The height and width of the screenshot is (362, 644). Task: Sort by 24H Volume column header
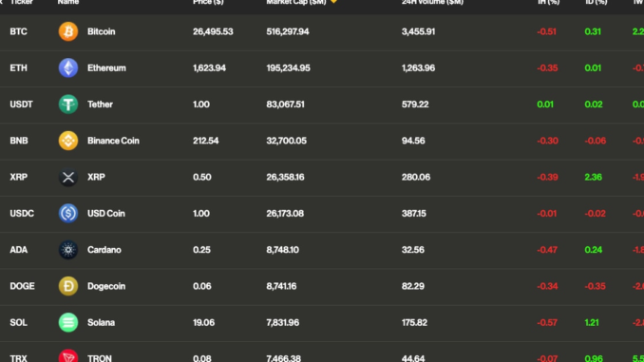pos(432,2)
